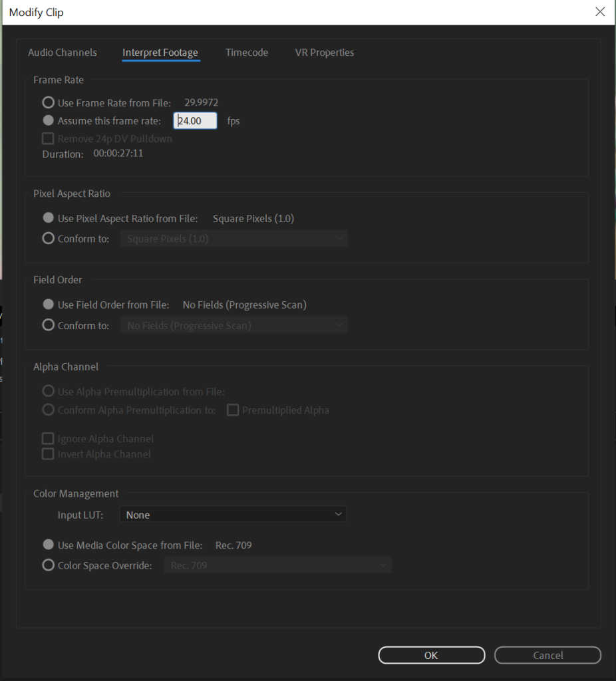616x681 pixels.
Task: Click the Cancel button
Action: click(547, 655)
